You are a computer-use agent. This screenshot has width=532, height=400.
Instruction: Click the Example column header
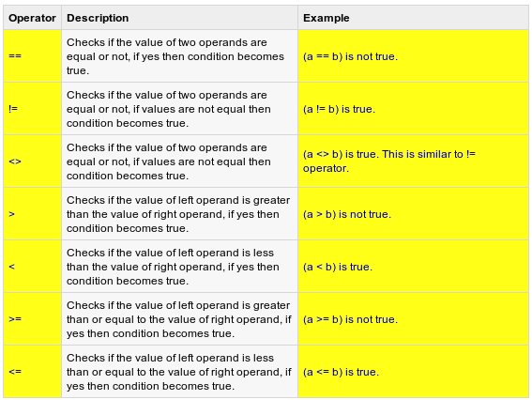pyautogui.click(x=413, y=18)
